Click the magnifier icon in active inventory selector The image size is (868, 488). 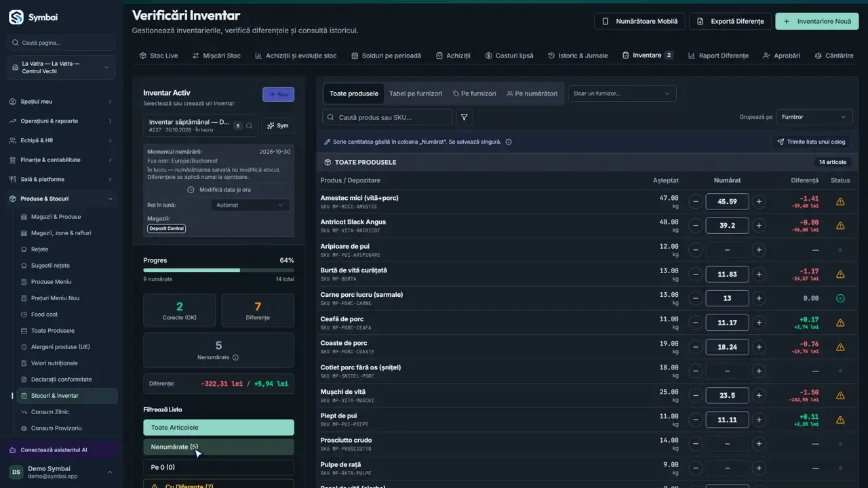(249, 125)
